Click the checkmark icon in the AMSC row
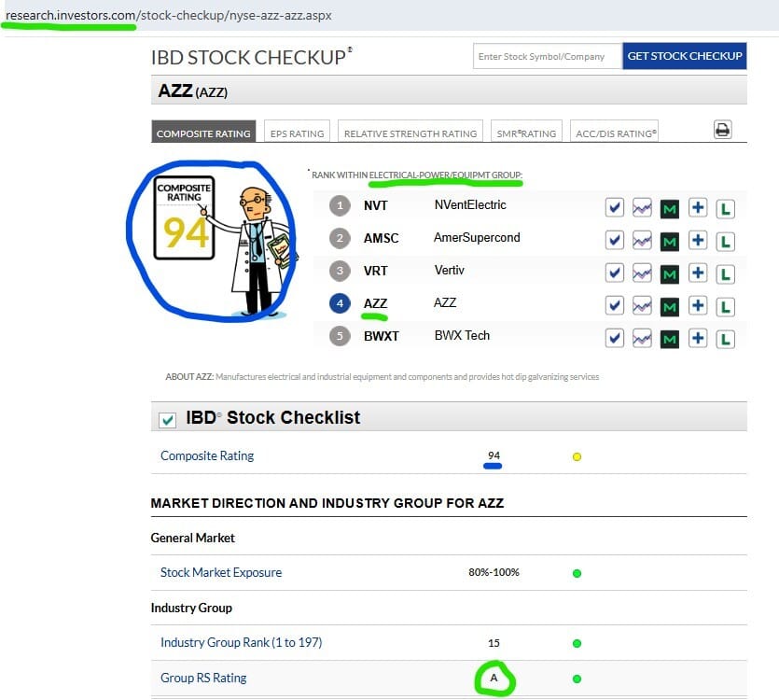The height and width of the screenshot is (700, 779). click(615, 240)
